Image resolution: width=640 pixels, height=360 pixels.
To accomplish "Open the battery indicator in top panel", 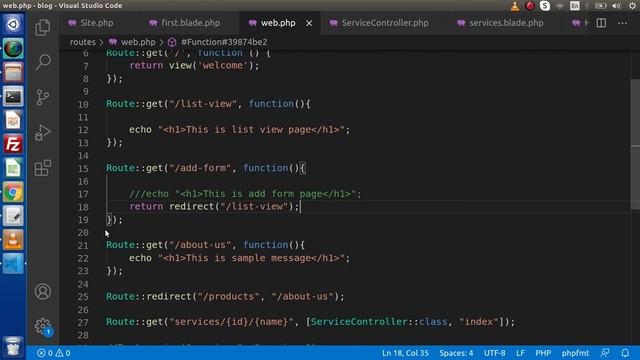I will pos(600,6).
